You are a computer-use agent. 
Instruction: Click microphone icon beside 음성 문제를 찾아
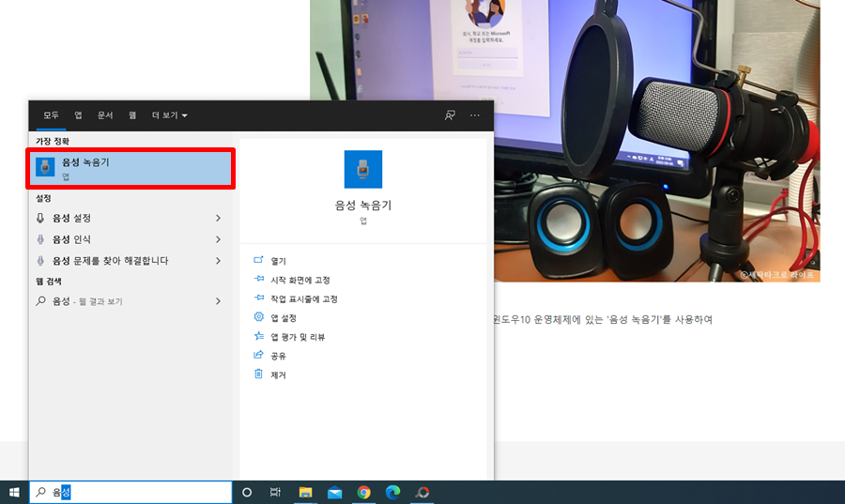pos(40,261)
